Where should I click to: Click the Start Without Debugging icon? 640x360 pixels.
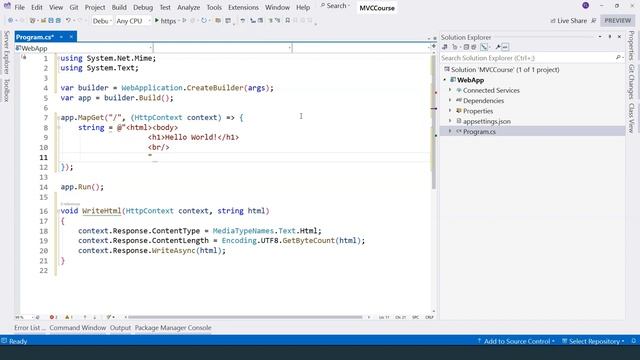pyautogui.click(x=184, y=20)
